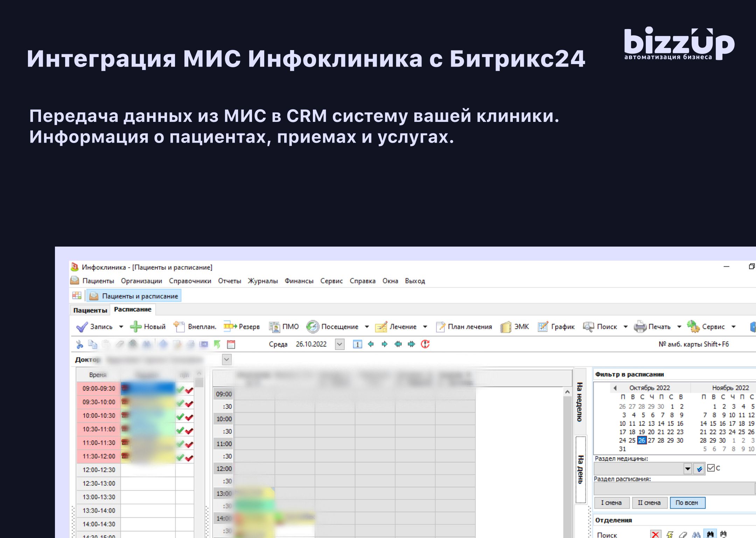The height and width of the screenshot is (538, 756).
Task: Open the date picker dropdown next to 26.10.2022
Action: coord(339,344)
